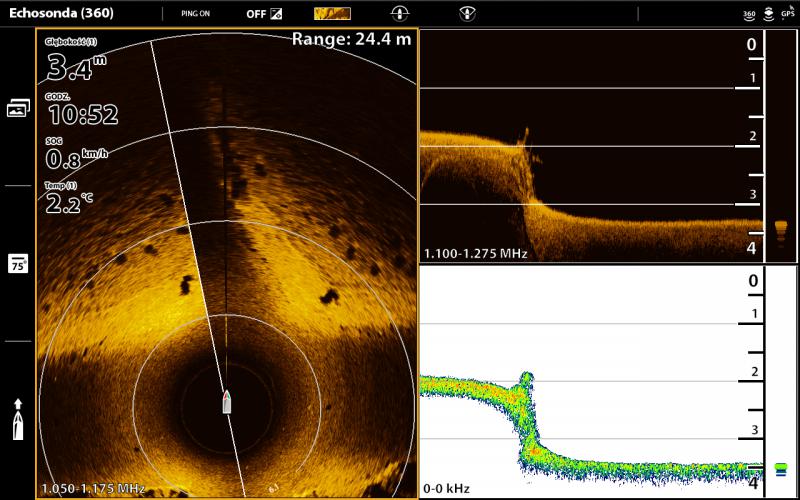Click the boat icon on 360 sonar view
800x500 pixels.
coord(227,402)
